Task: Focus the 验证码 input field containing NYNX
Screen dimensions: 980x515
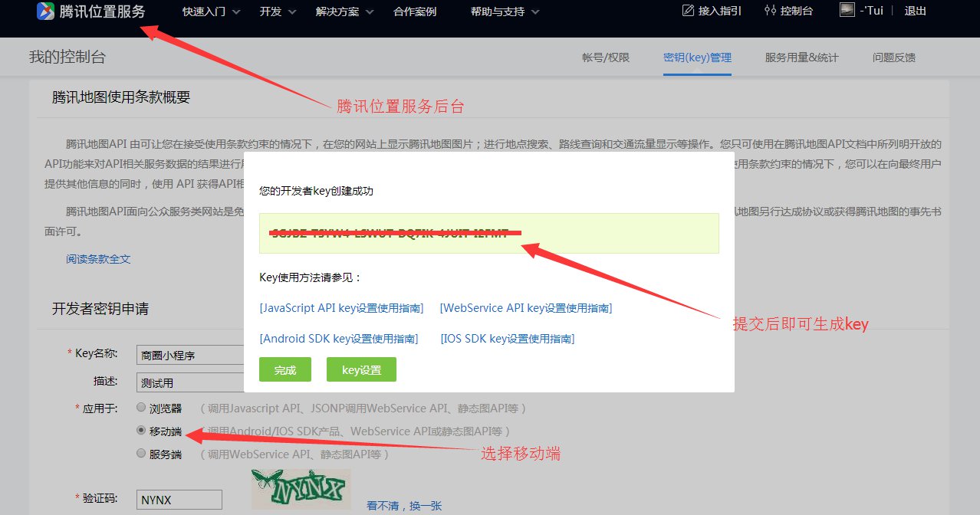Action: (x=179, y=500)
